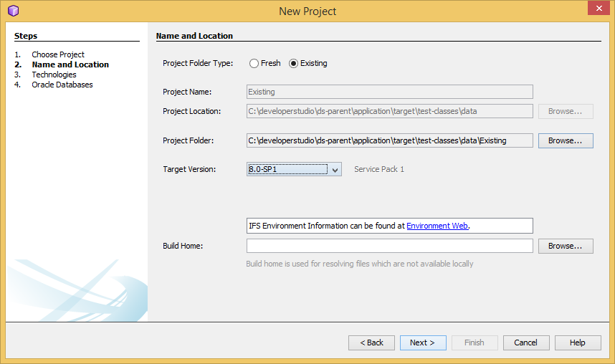Image resolution: width=615 pixels, height=364 pixels.
Task: Click the Choose Project step
Action: tap(58, 54)
